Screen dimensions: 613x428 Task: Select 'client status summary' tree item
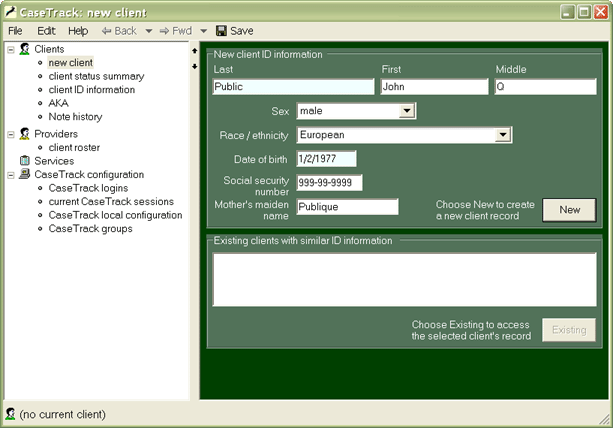pyautogui.click(x=96, y=76)
